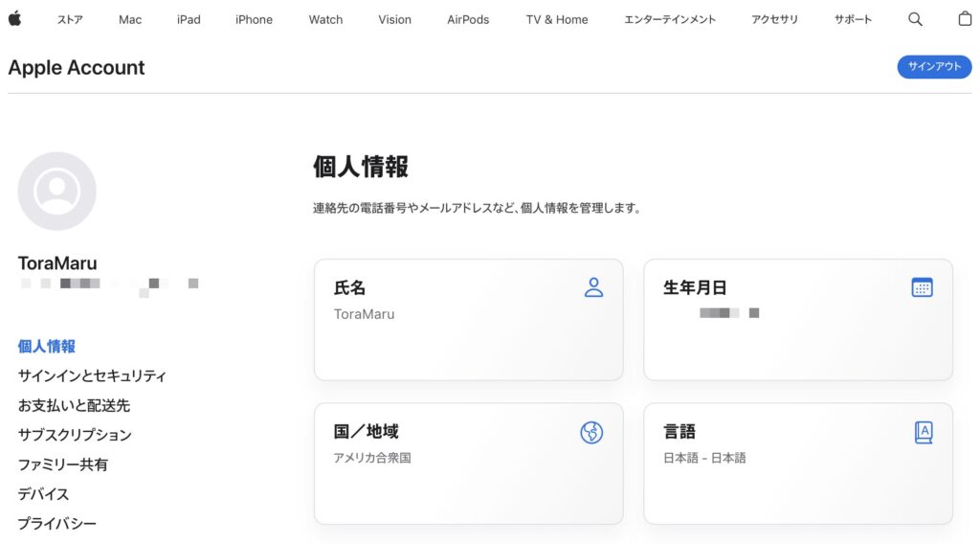Select 個人情報 in the sidebar
The image size is (980, 544).
(x=47, y=347)
